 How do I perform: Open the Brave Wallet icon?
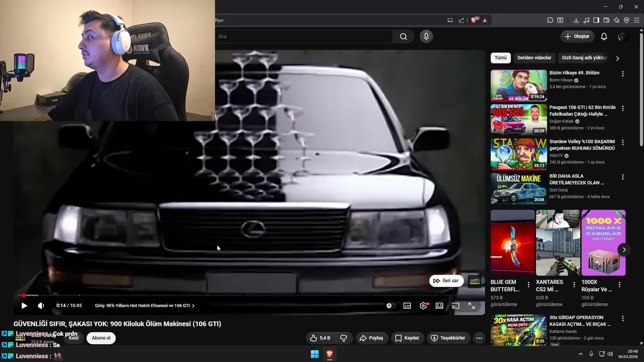click(606, 20)
